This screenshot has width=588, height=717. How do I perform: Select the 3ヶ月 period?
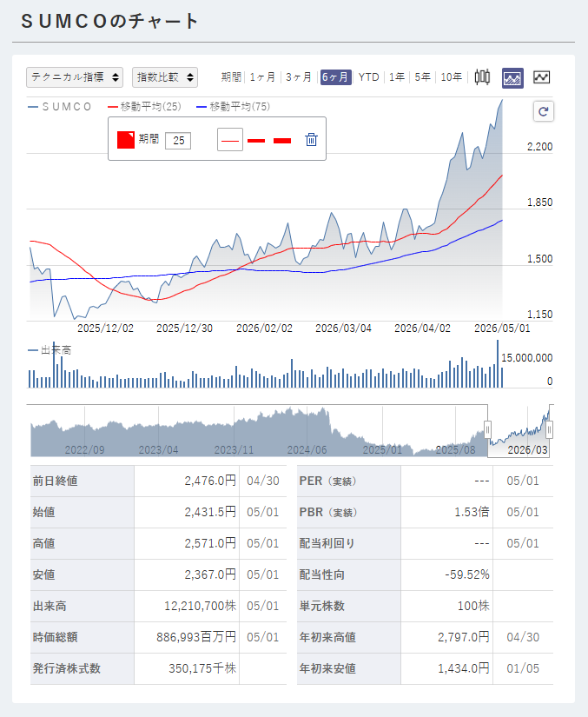tap(298, 77)
